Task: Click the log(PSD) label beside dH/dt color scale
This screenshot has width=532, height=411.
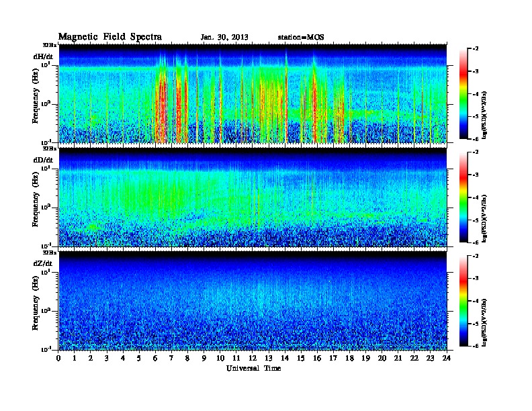Action: pyautogui.click(x=484, y=116)
